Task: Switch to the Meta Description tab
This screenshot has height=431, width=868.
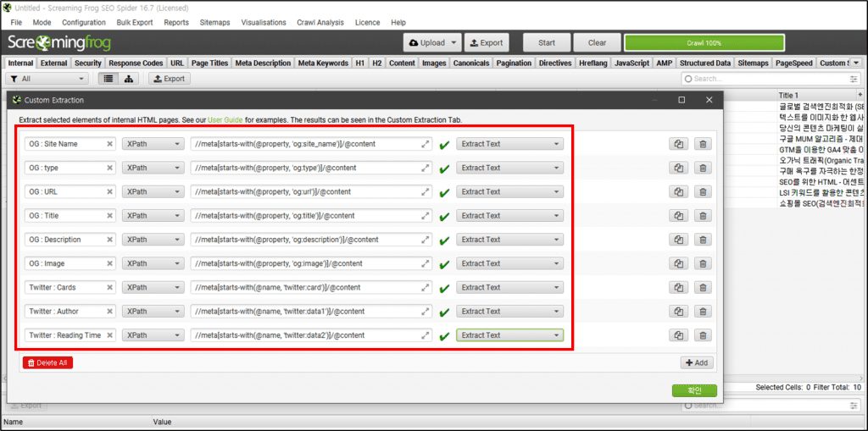Action: (263, 63)
